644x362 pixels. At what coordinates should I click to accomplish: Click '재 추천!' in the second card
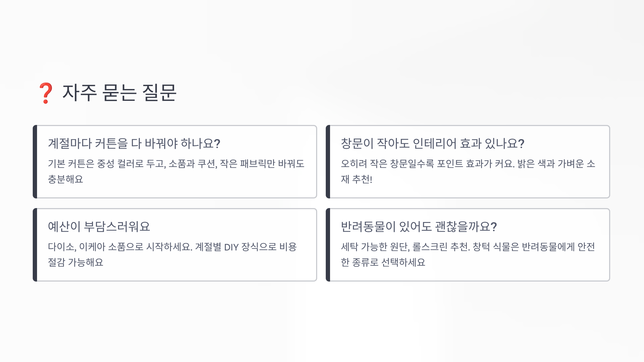[357, 179]
